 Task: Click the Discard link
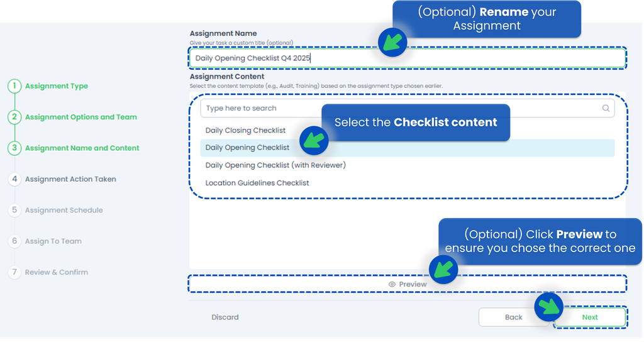coord(225,317)
